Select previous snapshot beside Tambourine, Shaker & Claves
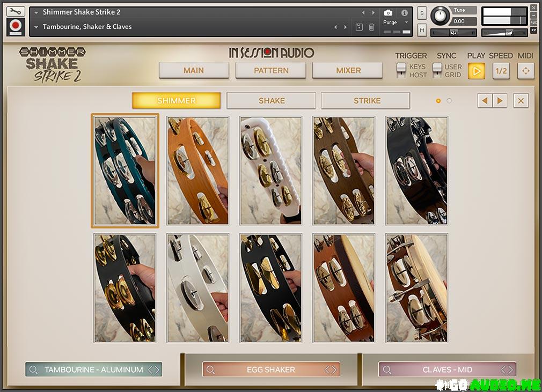 click(335, 27)
